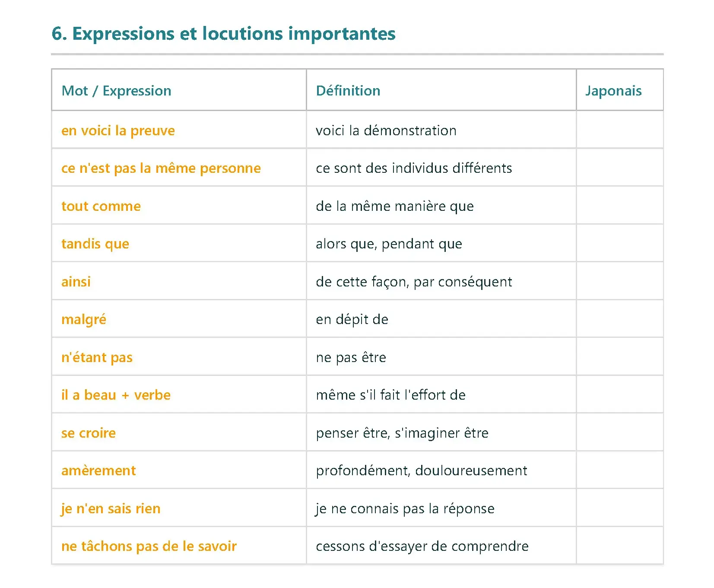Pick the expression "n'étant pas"

point(97,357)
